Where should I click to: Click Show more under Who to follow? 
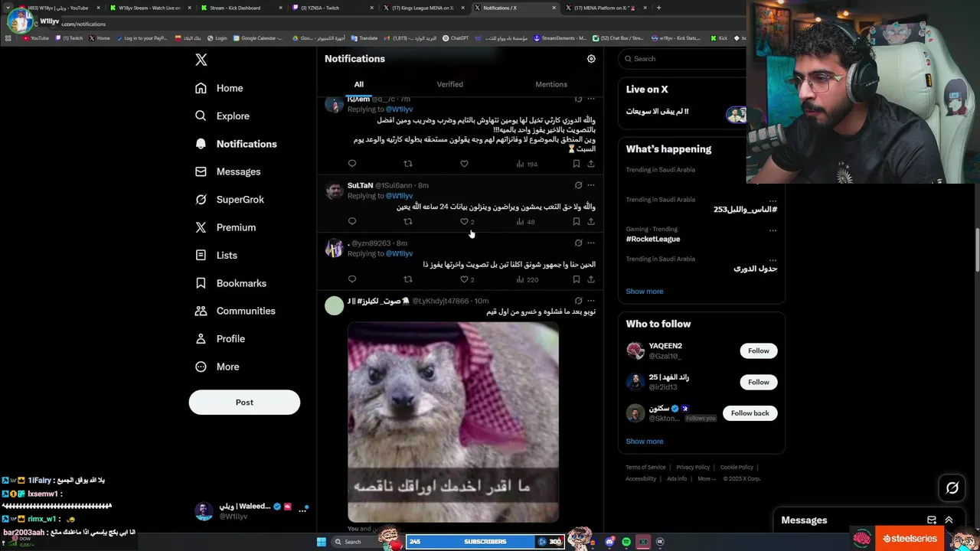pyautogui.click(x=645, y=442)
